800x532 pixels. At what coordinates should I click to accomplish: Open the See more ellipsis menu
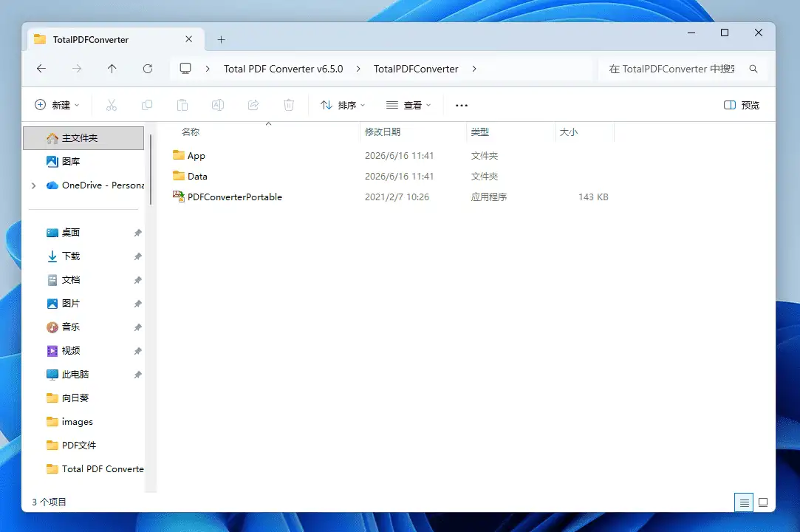[x=461, y=105]
